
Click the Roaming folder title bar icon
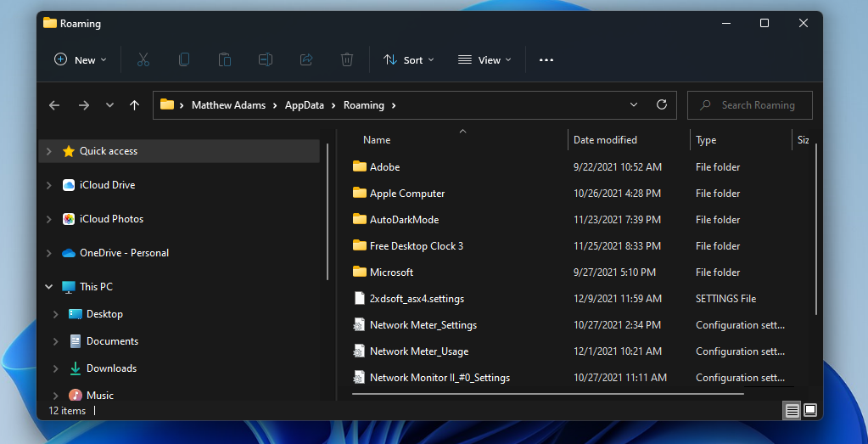tap(50, 23)
